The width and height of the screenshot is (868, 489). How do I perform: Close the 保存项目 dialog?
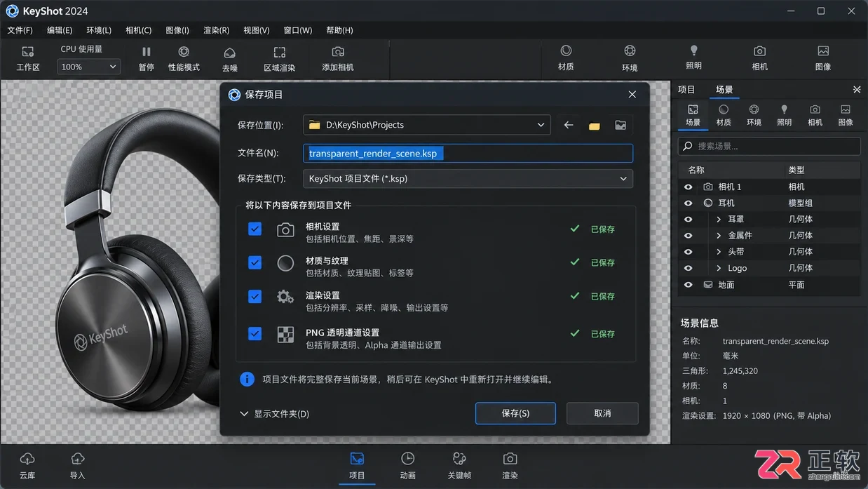tap(632, 95)
